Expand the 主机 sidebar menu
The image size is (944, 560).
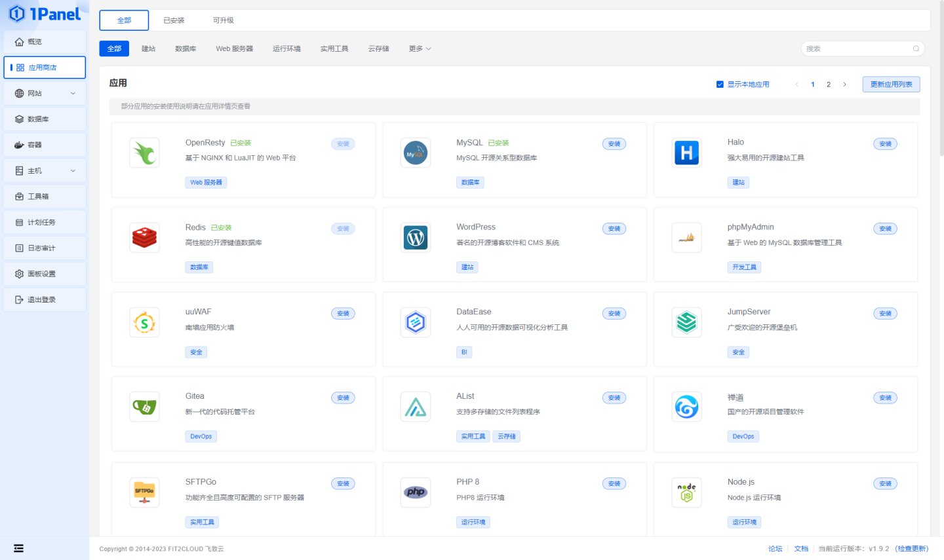(x=45, y=171)
